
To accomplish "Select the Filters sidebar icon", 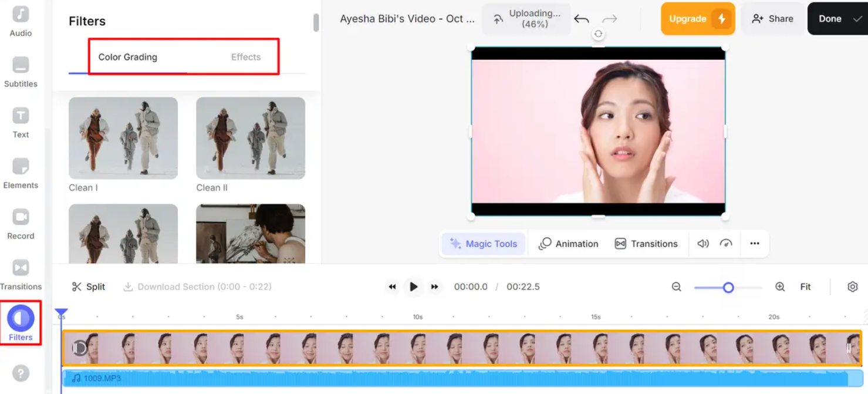I will click(21, 323).
